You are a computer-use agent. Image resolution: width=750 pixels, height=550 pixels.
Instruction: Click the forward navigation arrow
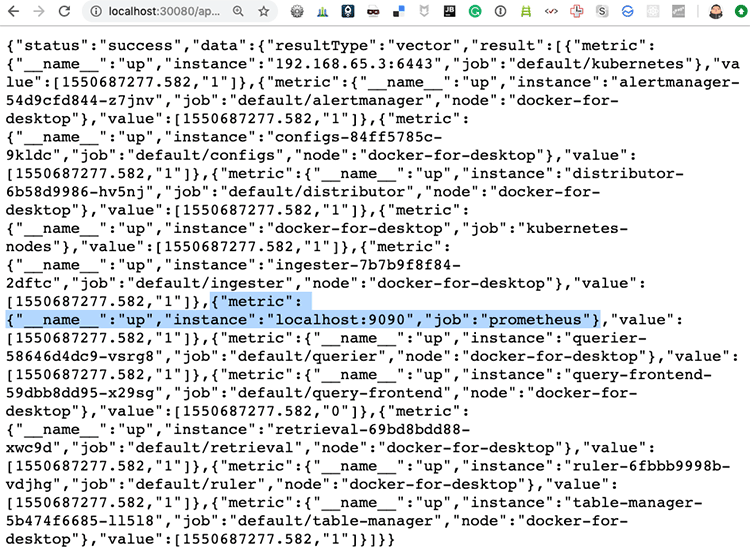(x=39, y=11)
